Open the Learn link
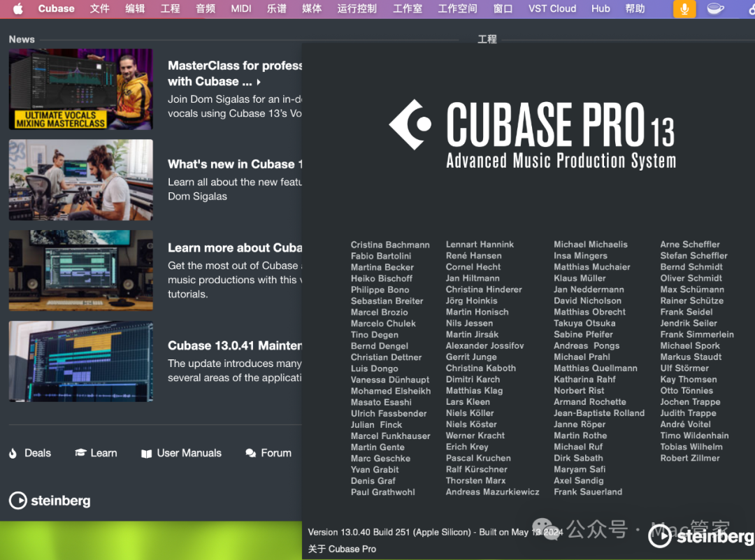Viewport: 755px width, 560px height. 103,453
